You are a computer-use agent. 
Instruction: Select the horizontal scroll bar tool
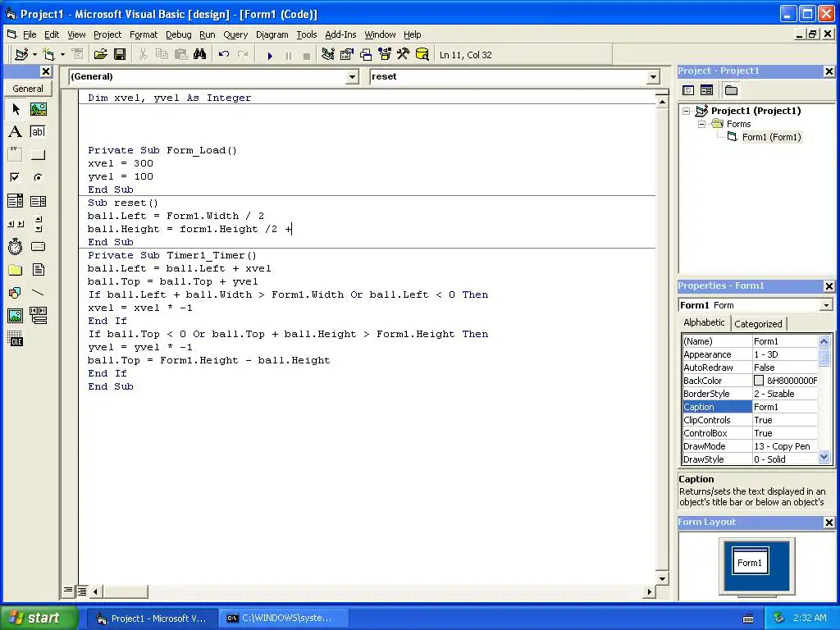point(16,223)
